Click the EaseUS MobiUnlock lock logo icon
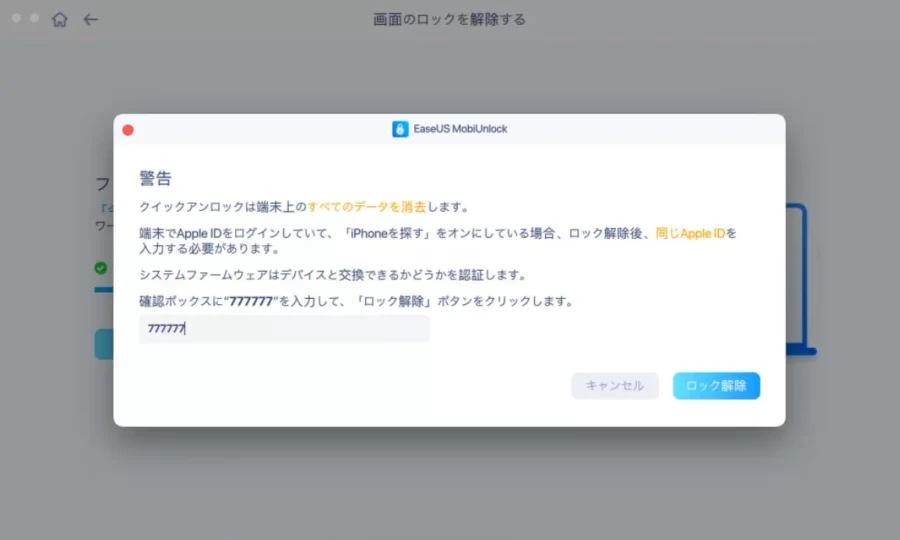 pos(400,129)
